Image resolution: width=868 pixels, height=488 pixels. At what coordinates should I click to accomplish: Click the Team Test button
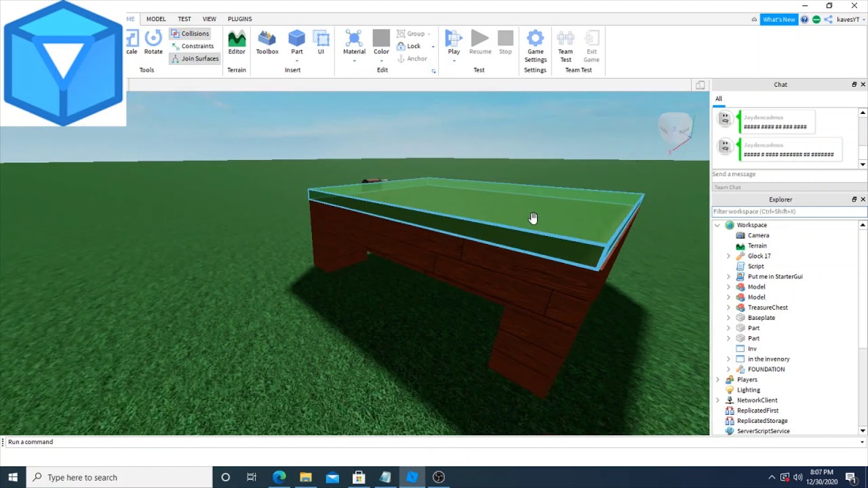pyautogui.click(x=566, y=47)
